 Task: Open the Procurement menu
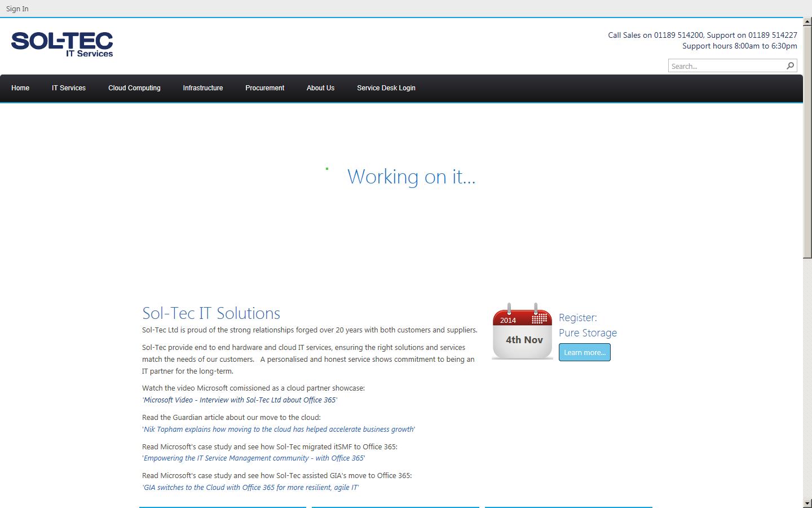264,88
